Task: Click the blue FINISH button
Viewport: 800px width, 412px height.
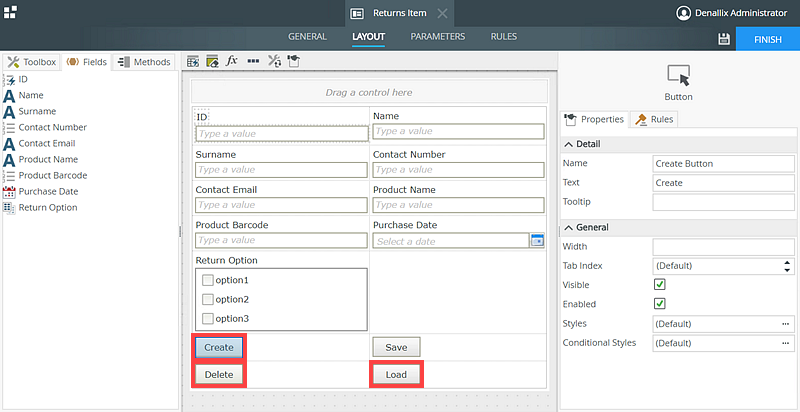Action: pos(767,38)
